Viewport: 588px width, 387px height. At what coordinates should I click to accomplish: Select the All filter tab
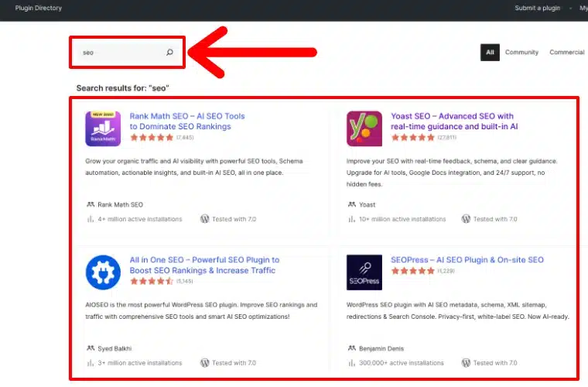point(490,52)
